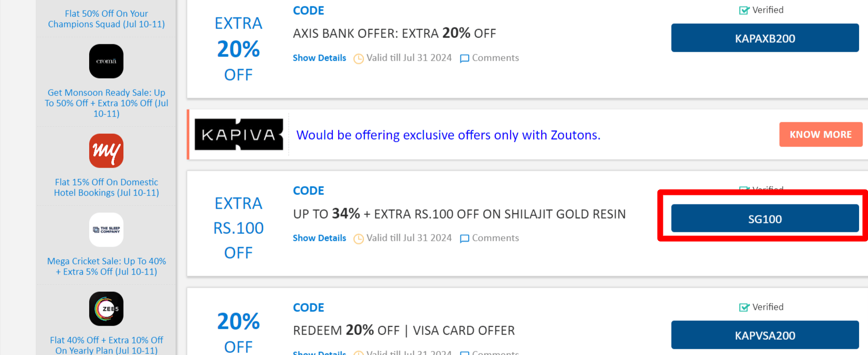Viewport: 868px width, 355px height.
Task: Open Comments icon on Axis Bank offer
Action: [x=465, y=58]
